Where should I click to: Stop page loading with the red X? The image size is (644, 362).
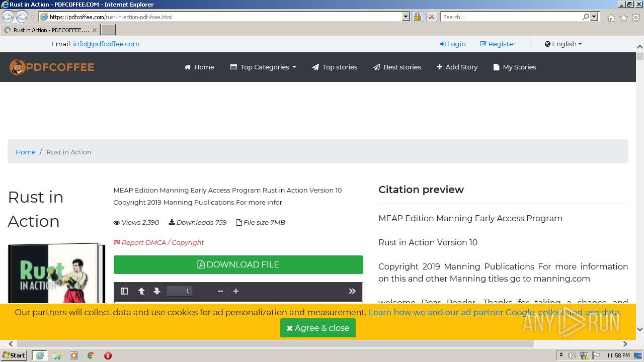(431, 17)
